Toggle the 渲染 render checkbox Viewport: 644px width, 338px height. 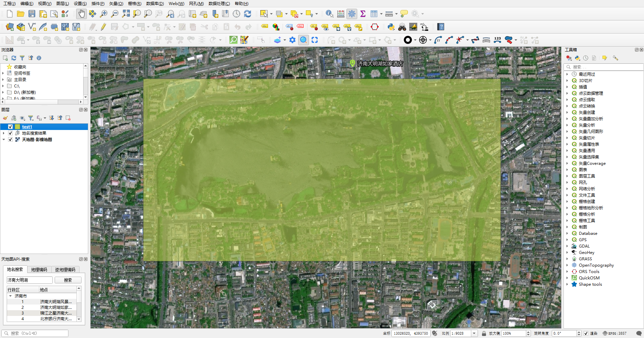pos(586,333)
